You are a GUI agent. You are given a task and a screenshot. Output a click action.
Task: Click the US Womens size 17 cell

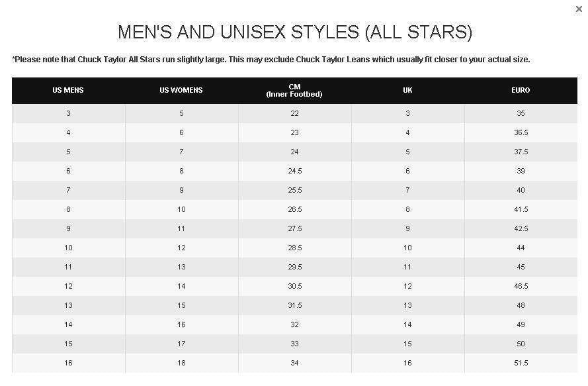[x=181, y=344]
